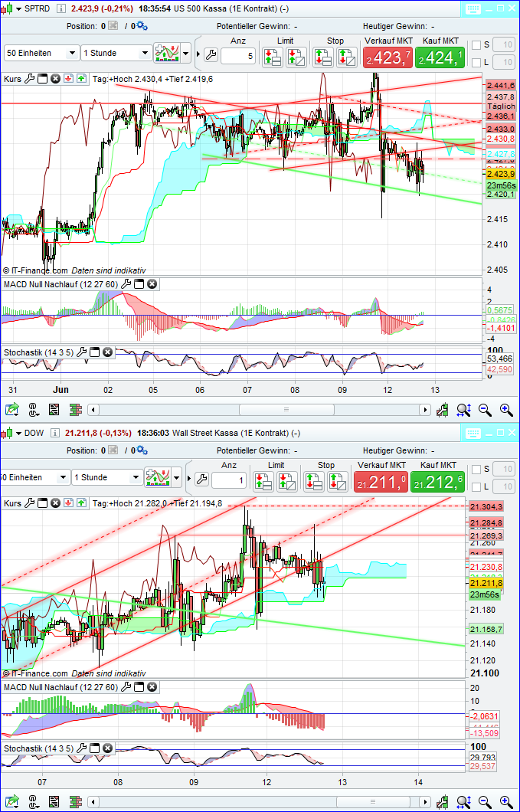Close Stochastik indicator in SPTRD chart
520x812 pixels.
[x=107, y=352]
